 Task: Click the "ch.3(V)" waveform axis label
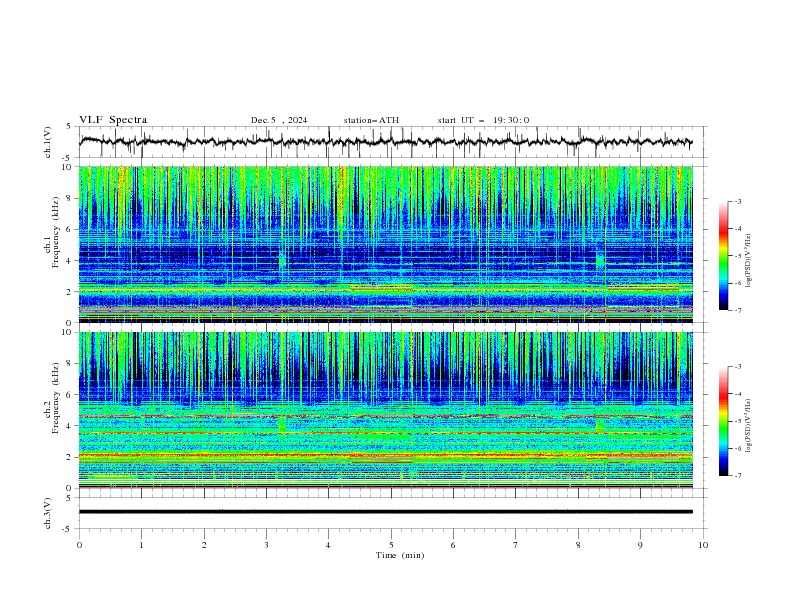pyautogui.click(x=48, y=514)
